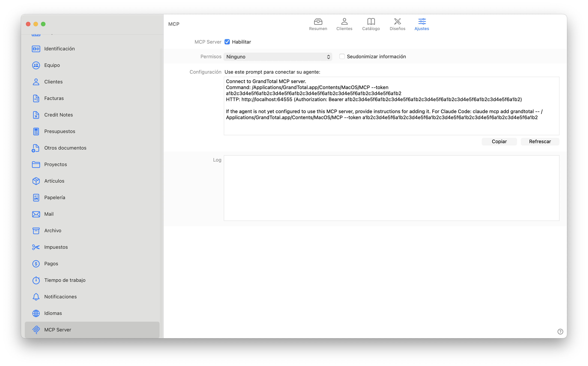This screenshot has width=588, height=366.
Task: Click the green zoom window button
Action: (x=43, y=24)
